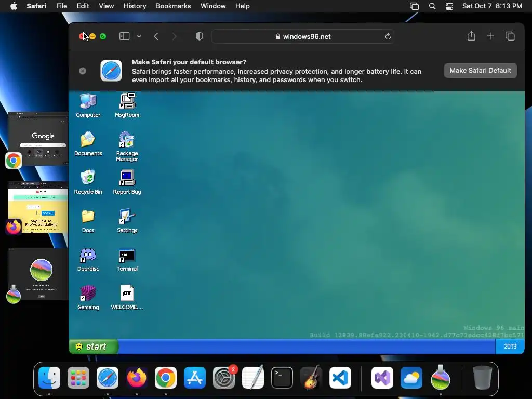532x399 pixels.
Task: Open the Help menu
Action: click(242, 6)
